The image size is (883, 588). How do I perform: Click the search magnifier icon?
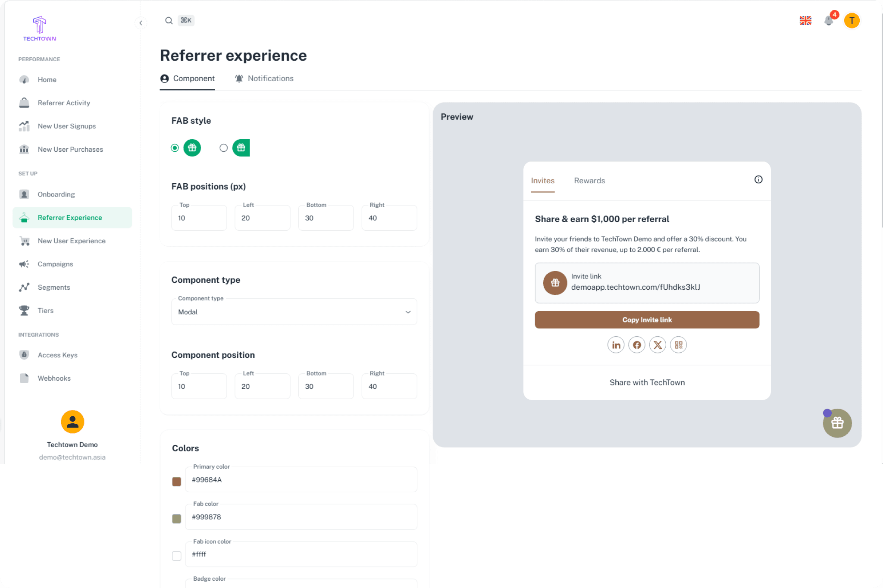[x=169, y=20]
